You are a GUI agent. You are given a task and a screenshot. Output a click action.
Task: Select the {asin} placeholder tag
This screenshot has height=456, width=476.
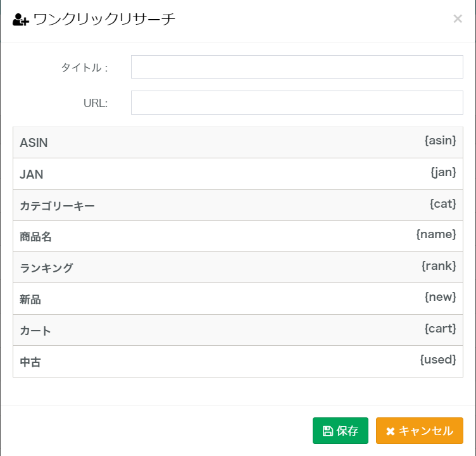[440, 140]
